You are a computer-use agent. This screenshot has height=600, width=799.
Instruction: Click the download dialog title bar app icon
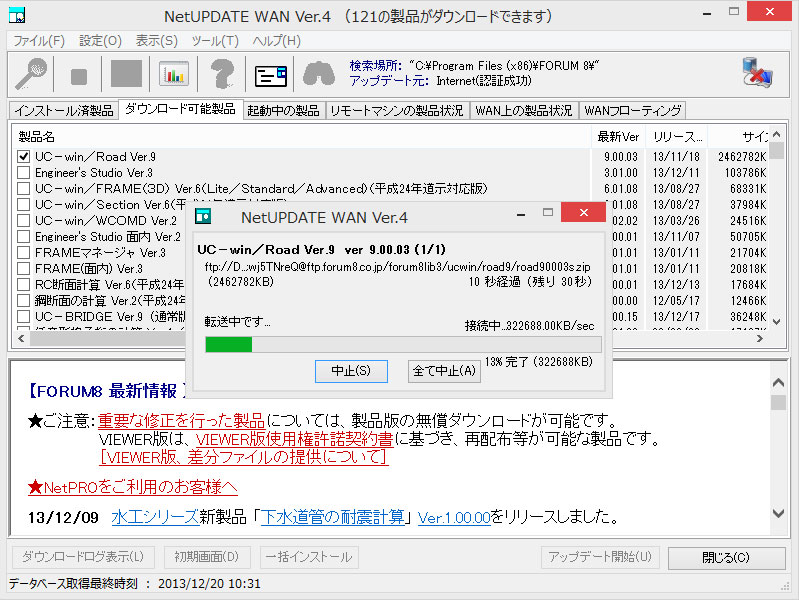click(x=203, y=216)
